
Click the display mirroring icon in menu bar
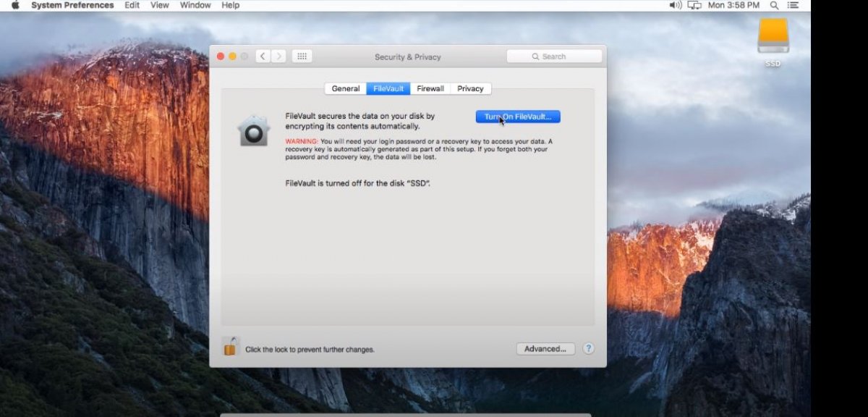695,5
